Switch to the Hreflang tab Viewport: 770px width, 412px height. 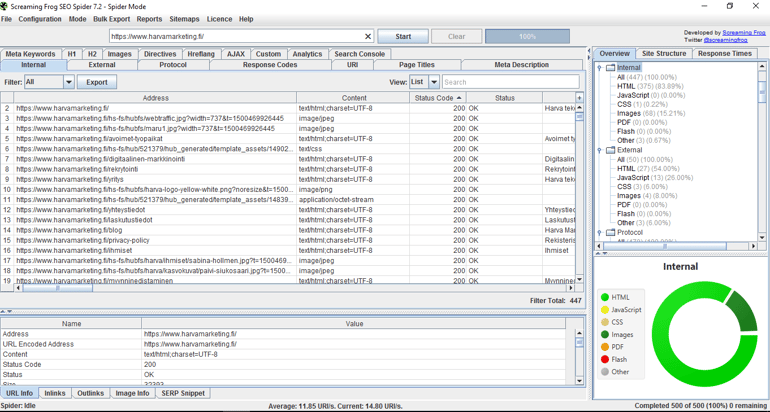point(201,54)
